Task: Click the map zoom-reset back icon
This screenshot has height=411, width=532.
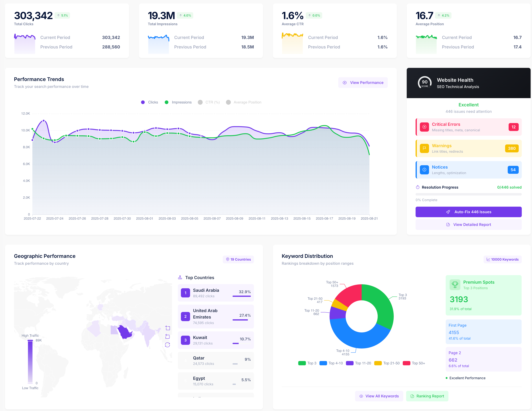Action: point(168,336)
